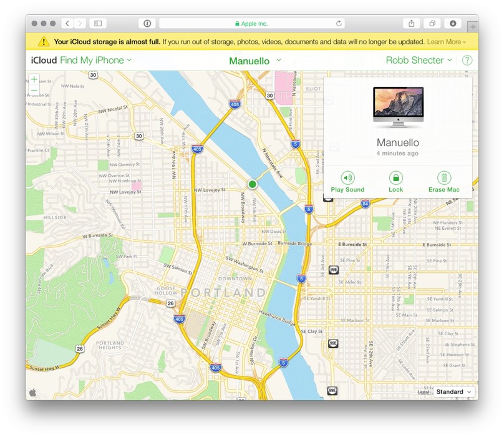504x437 pixels.
Task: Show the Safari sidebar
Action: click(x=98, y=23)
